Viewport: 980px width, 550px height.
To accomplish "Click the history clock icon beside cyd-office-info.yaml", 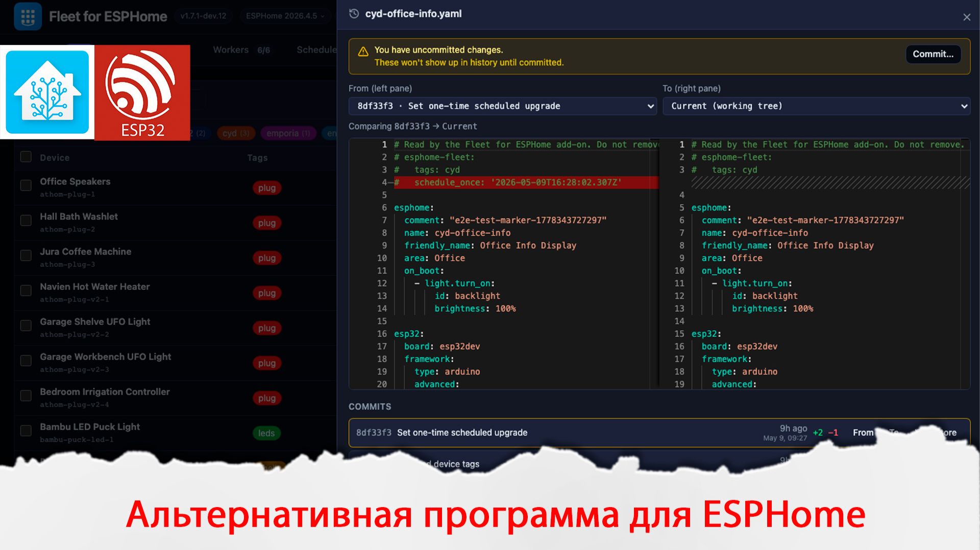I will [x=354, y=14].
